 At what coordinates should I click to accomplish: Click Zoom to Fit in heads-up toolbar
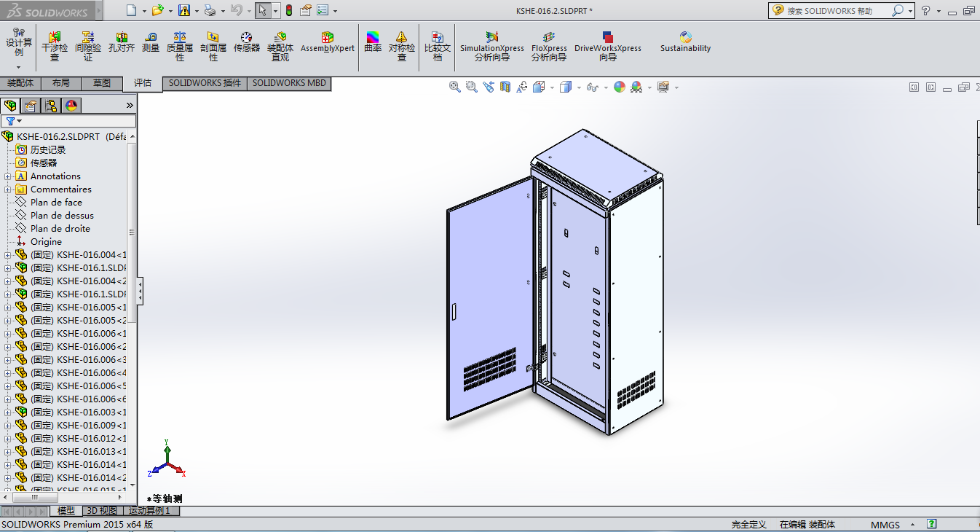pyautogui.click(x=454, y=87)
